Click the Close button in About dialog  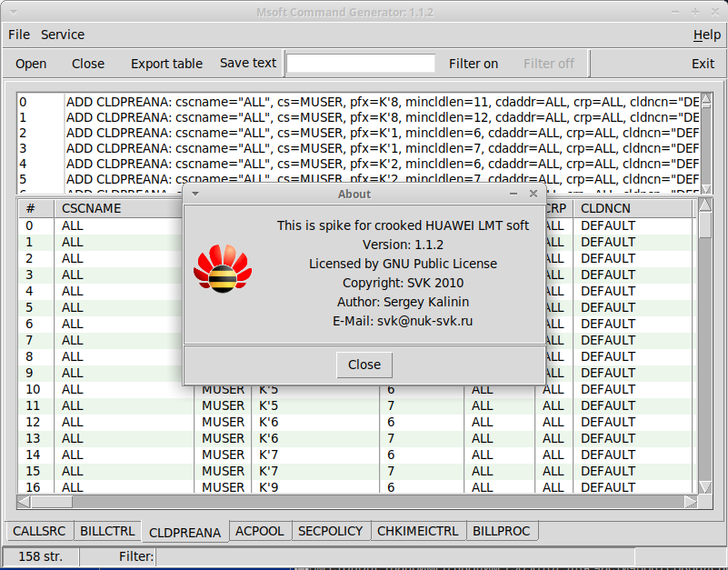(x=364, y=365)
